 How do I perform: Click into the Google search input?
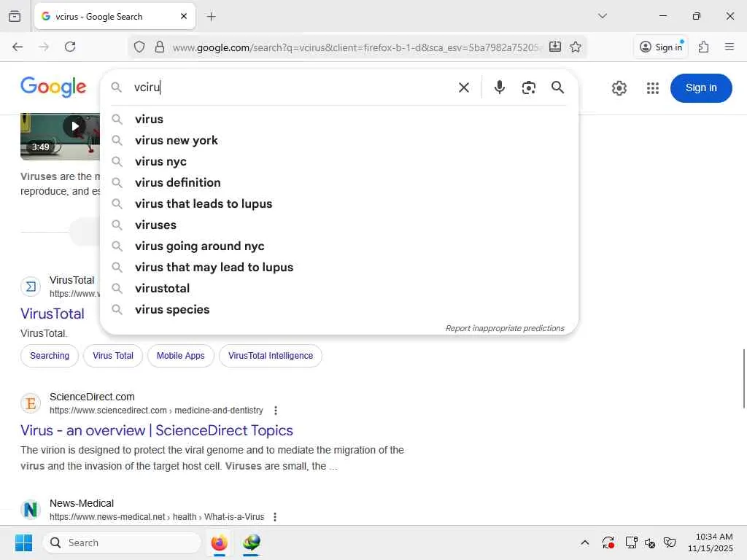click(x=290, y=87)
